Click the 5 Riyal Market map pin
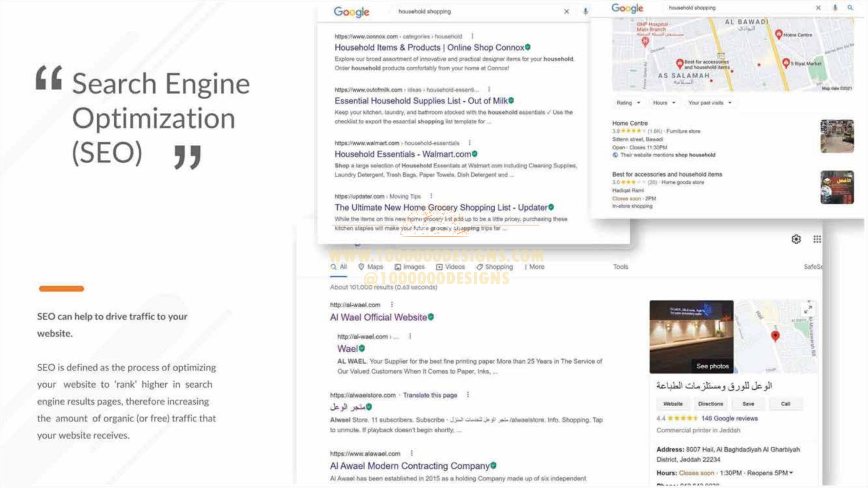The width and height of the screenshot is (868, 488). tap(786, 63)
